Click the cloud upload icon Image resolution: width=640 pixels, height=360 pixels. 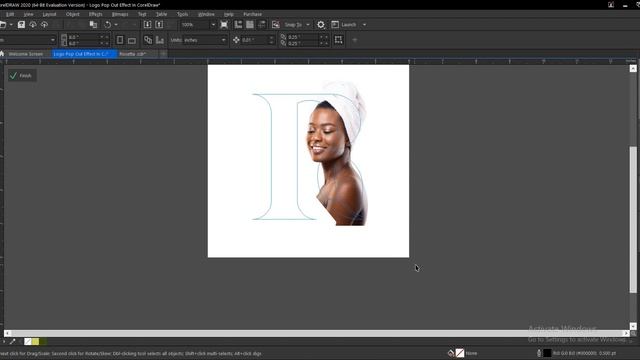click(44, 25)
